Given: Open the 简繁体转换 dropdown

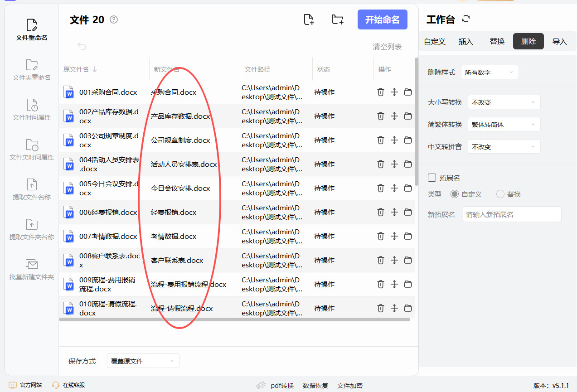Looking at the screenshot, I should tap(504, 125).
